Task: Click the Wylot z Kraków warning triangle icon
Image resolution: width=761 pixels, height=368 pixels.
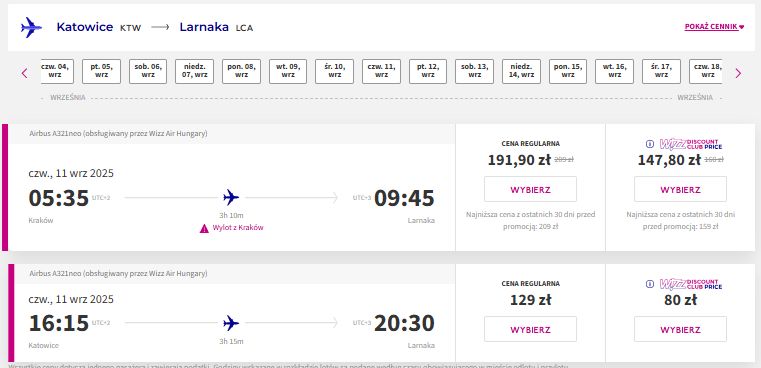Action: (x=204, y=228)
